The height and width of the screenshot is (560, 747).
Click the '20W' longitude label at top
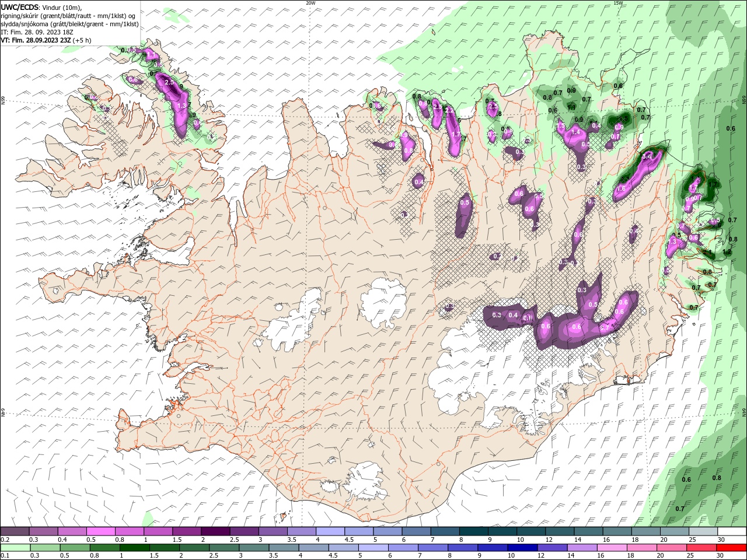310,3
